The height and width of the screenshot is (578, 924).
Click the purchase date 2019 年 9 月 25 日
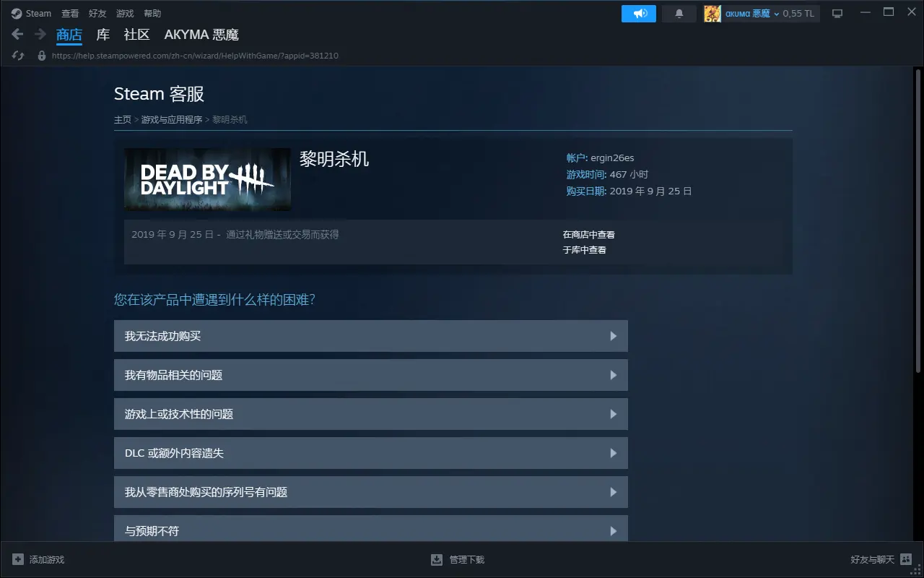pyautogui.click(x=650, y=191)
